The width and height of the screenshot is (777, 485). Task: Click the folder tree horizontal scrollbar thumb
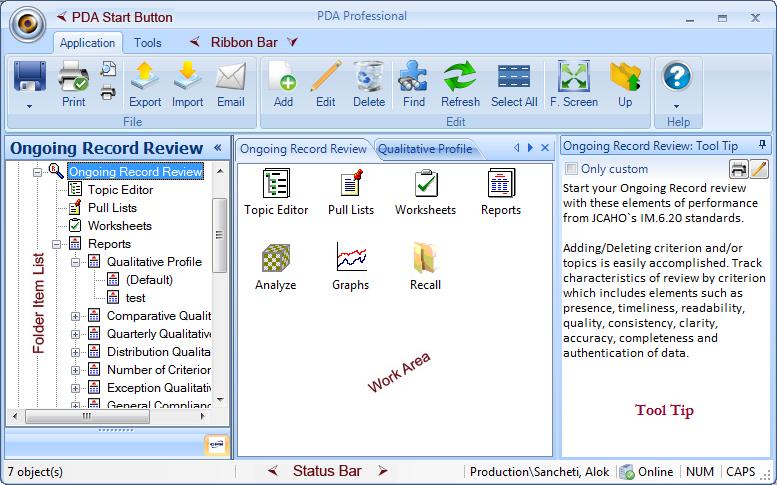pos(87,416)
